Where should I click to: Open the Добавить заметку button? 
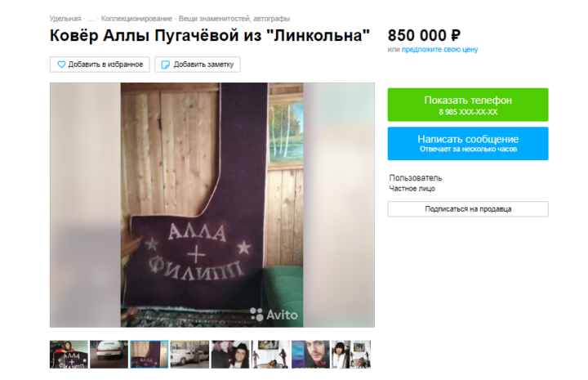coord(198,65)
